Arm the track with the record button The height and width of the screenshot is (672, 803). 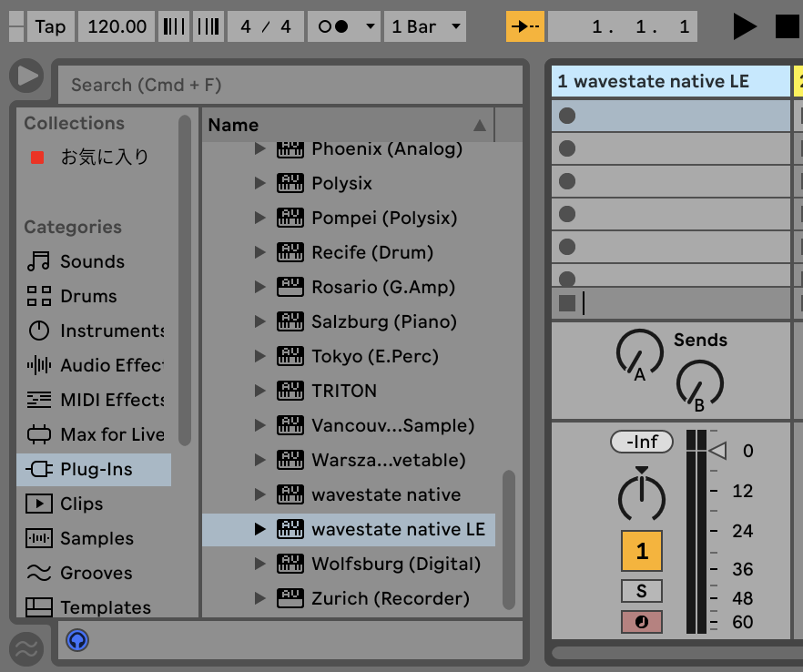click(642, 622)
